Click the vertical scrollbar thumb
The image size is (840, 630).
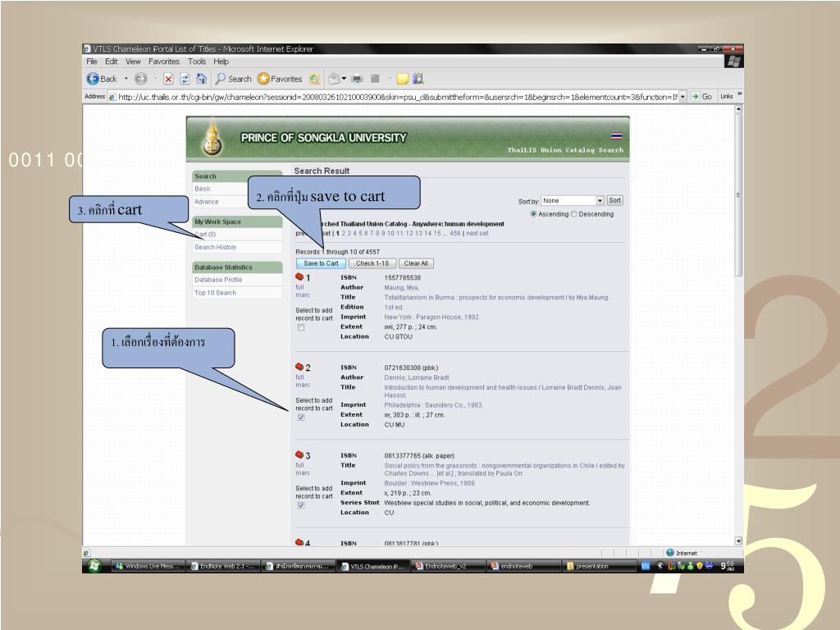click(738, 195)
